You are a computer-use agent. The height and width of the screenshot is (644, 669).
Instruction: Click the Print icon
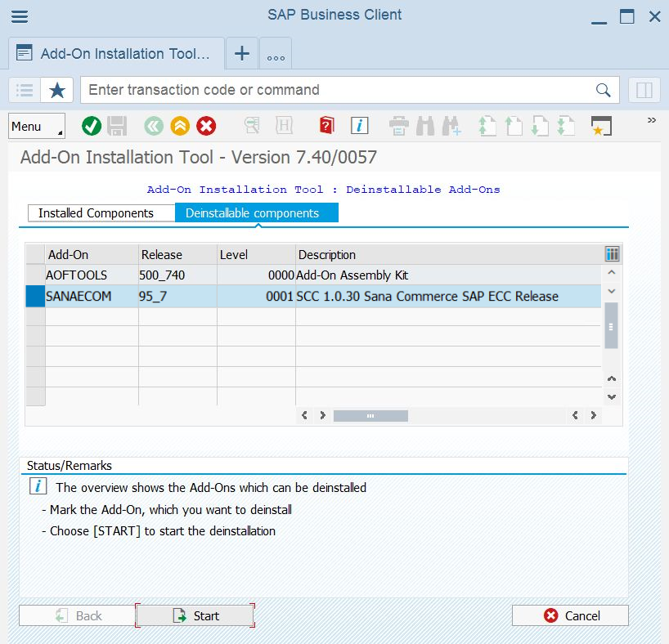399,126
